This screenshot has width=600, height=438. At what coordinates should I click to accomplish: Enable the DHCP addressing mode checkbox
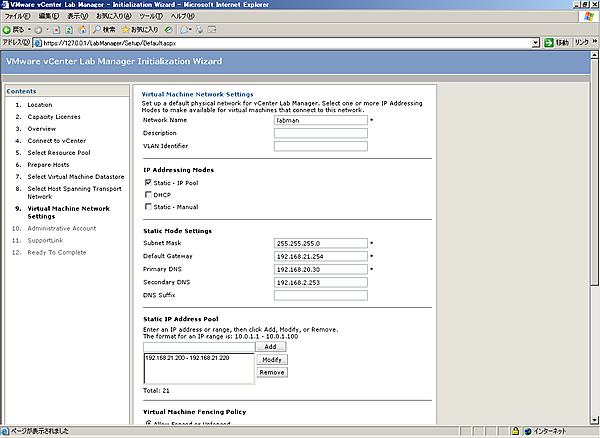click(148, 194)
